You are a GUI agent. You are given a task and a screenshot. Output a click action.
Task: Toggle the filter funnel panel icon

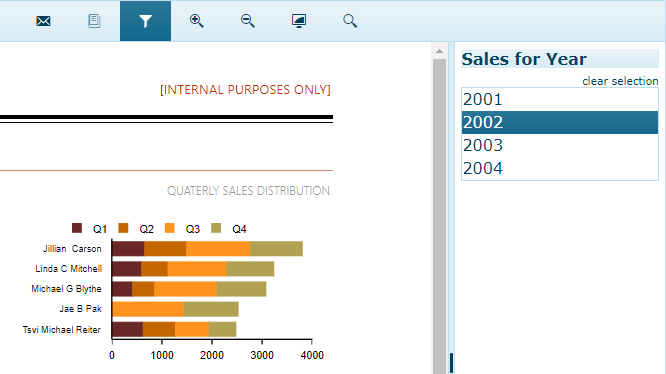[x=145, y=21]
